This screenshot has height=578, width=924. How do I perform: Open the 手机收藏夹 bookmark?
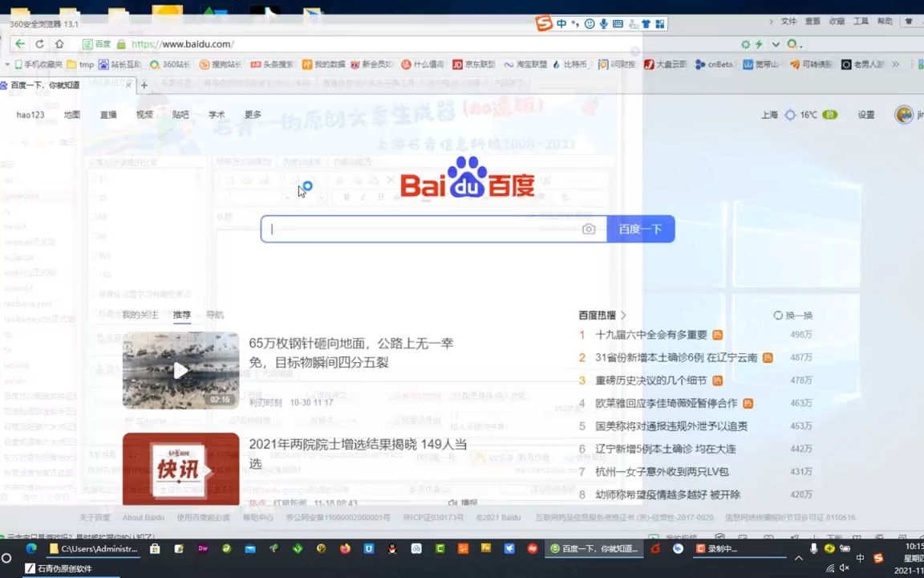(38, 64)
